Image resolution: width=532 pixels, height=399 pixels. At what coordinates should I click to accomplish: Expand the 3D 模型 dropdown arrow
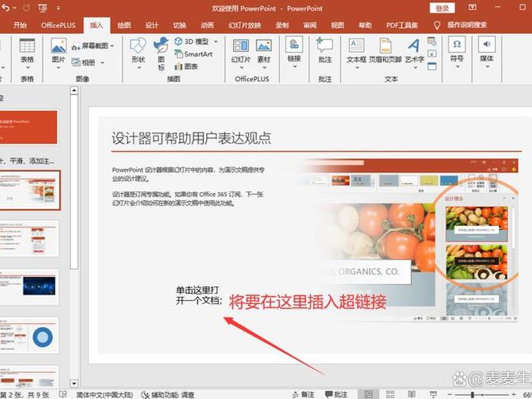click(215, 41)
